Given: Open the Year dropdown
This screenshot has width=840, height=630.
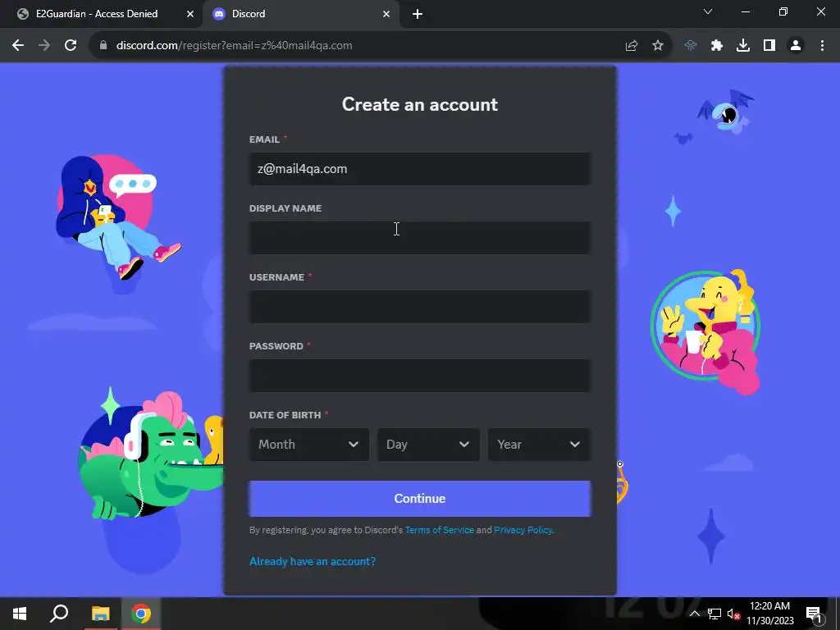Looking at the screenshot, I should 540,445.
